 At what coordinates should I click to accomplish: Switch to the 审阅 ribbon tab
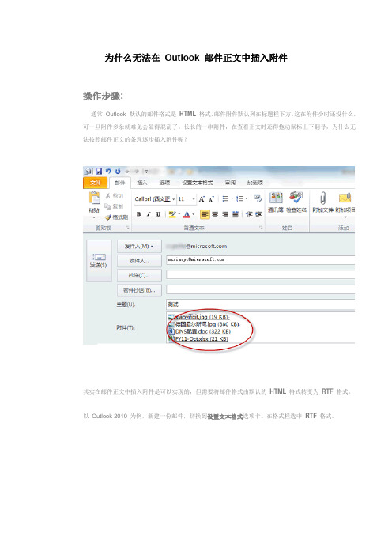coord(230,183)
